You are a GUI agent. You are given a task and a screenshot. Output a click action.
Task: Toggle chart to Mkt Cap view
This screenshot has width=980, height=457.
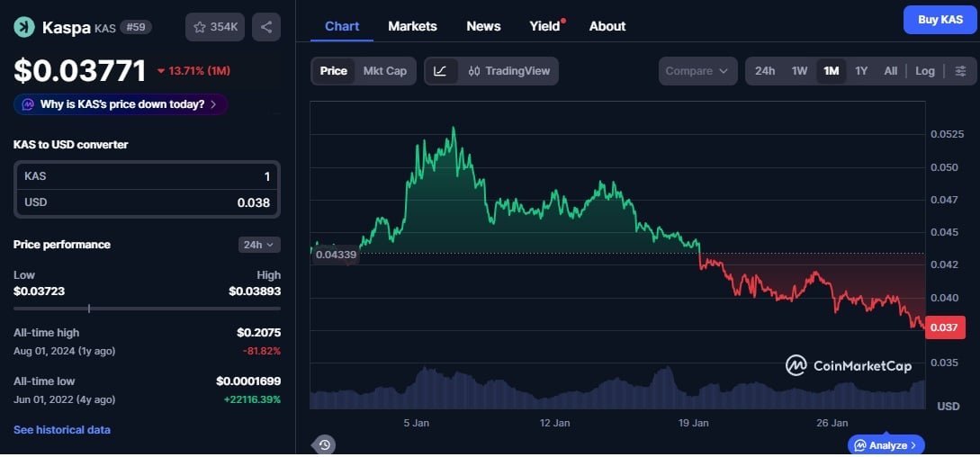click(384, 71)
